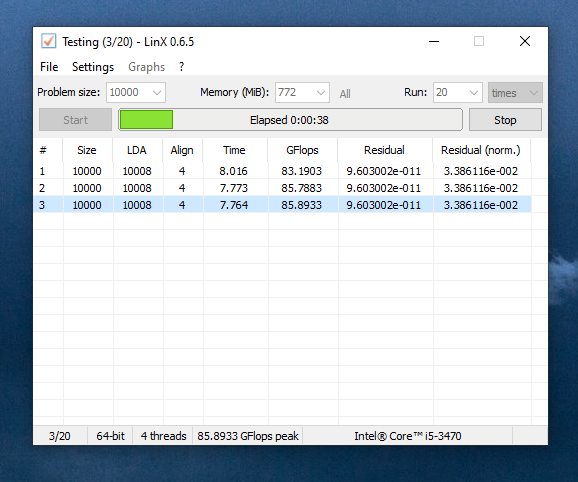This screenshot has width=578, height=482.
Task: Click the Residual (norm.) column header
Action: point(481,150)
